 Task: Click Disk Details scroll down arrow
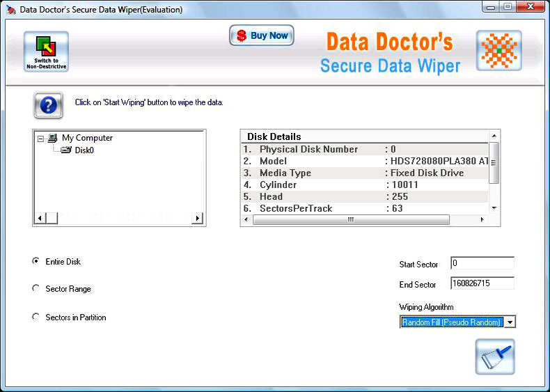494,208
